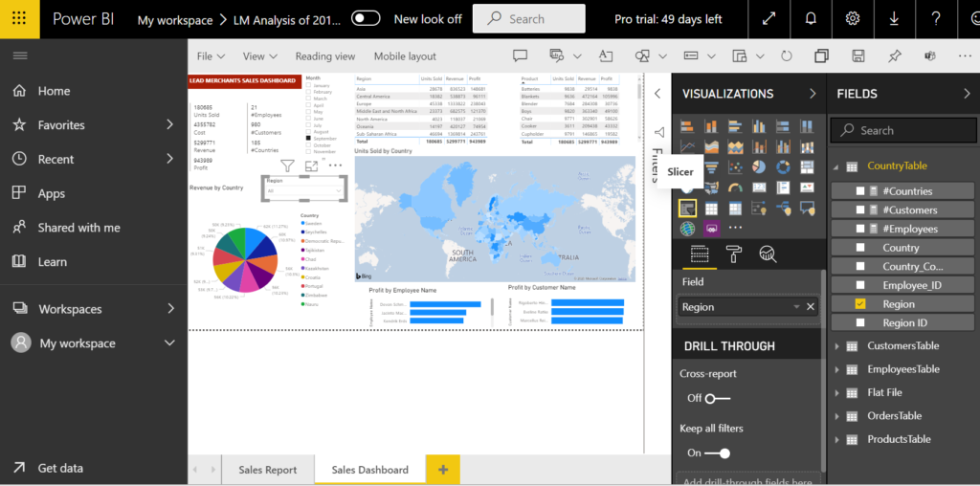Pin the report using the pin icon
980x486 pixels.
click(894, 56)
